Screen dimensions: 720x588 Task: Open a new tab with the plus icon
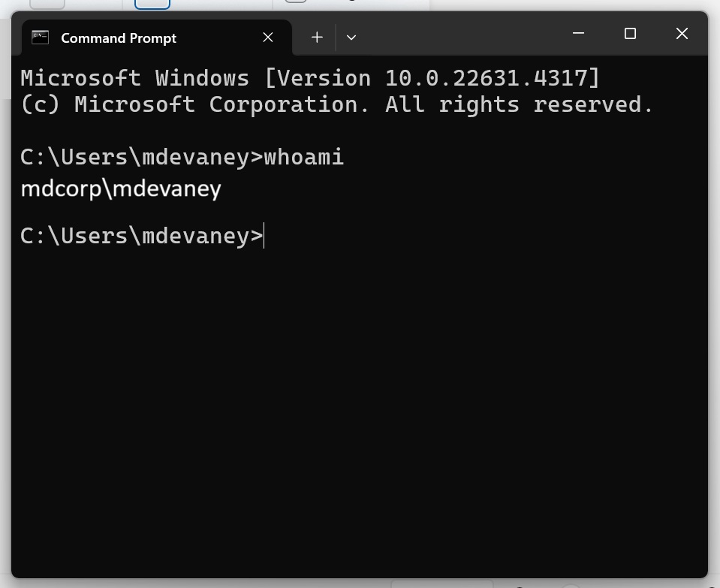pos(317,38)
